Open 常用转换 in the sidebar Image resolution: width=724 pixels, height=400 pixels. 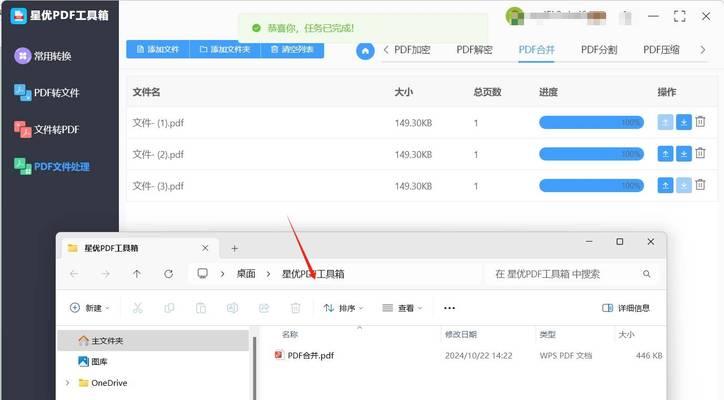click(43, 56)
